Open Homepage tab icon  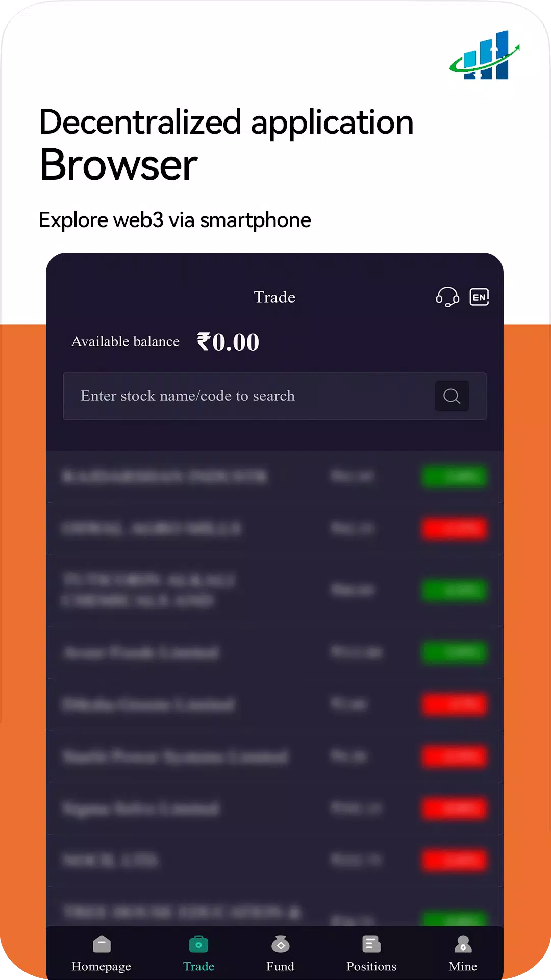[x=102, y=944]
